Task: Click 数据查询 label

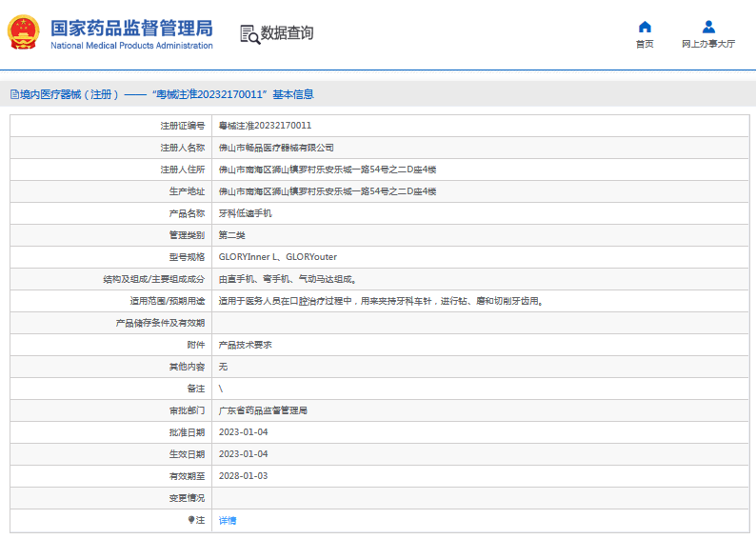Action: click(x=287, y=32)
